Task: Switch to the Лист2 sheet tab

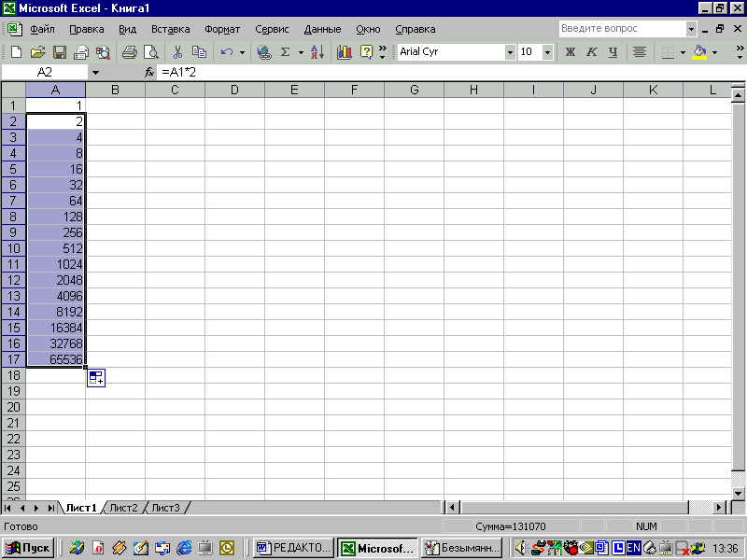Action: coord(123,508)
